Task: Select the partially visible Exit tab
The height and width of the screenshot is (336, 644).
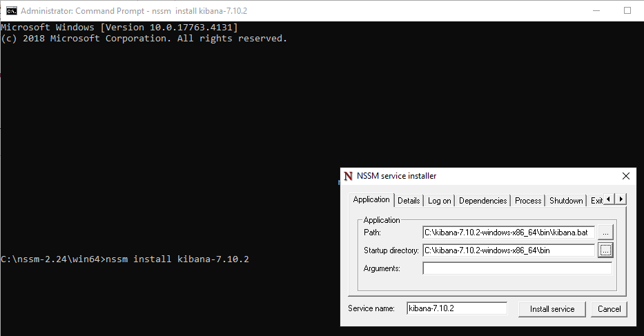Action: click(x=596, y=201)
